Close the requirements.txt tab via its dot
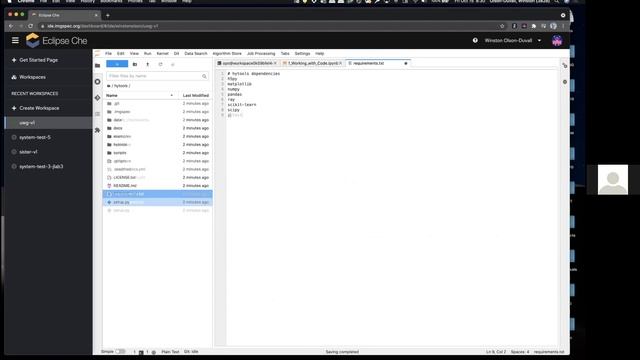640x360 pixels. pos(405,63)
